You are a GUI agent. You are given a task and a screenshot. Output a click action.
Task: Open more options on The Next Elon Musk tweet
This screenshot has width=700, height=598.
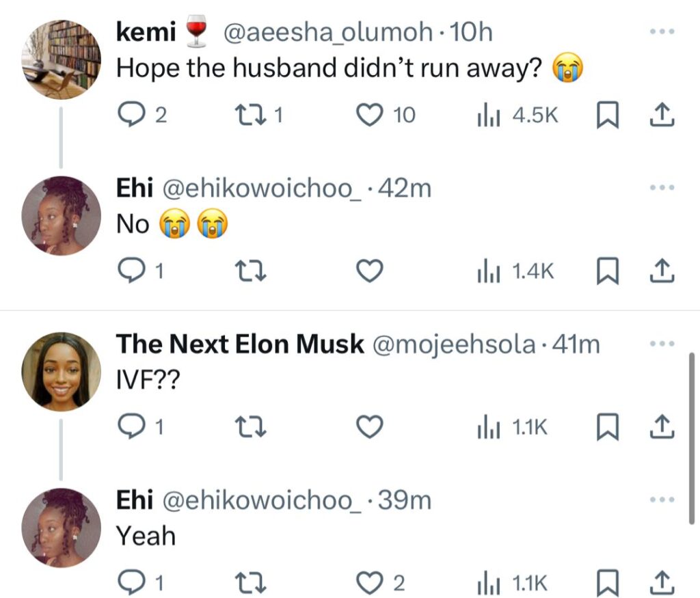coord(662,344)
